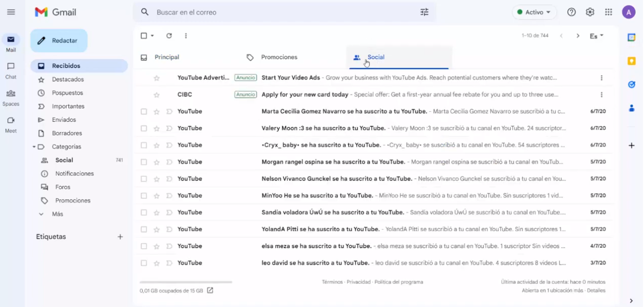Star the Sandía voladora email
The height and width of the screenshot is (307, 644).
[156, 212]
